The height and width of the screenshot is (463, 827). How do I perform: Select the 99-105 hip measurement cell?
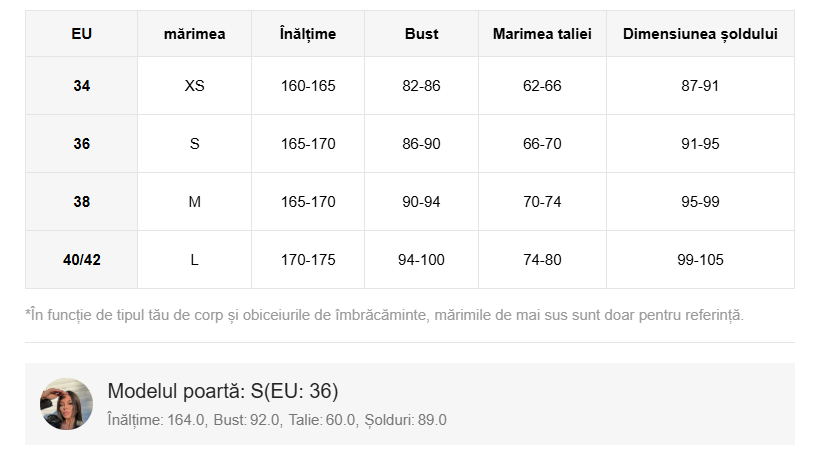point(700,260)
